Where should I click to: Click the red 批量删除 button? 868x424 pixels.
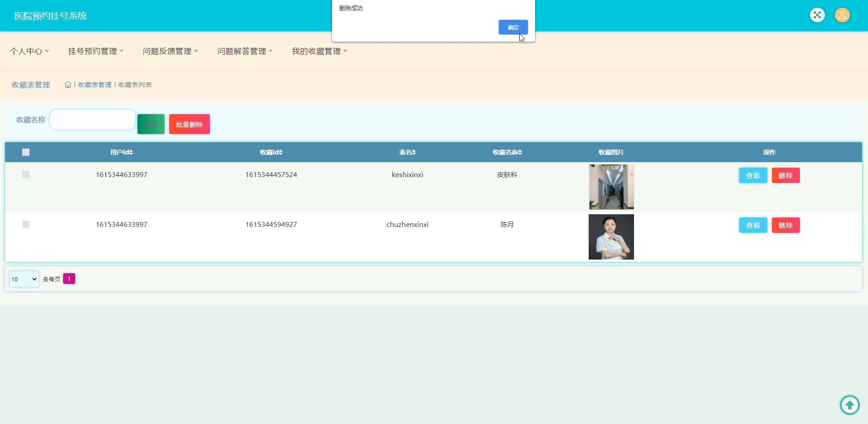[x=189, y=124]
